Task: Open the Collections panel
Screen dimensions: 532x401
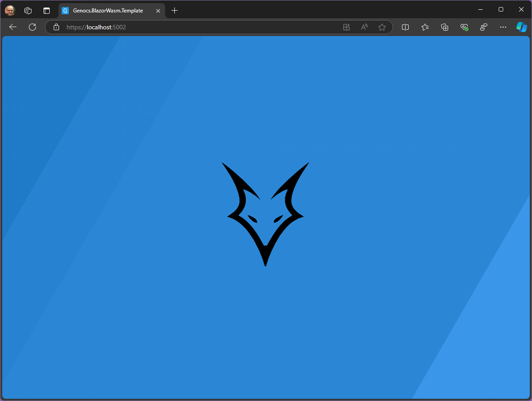Action: point(445,27)
